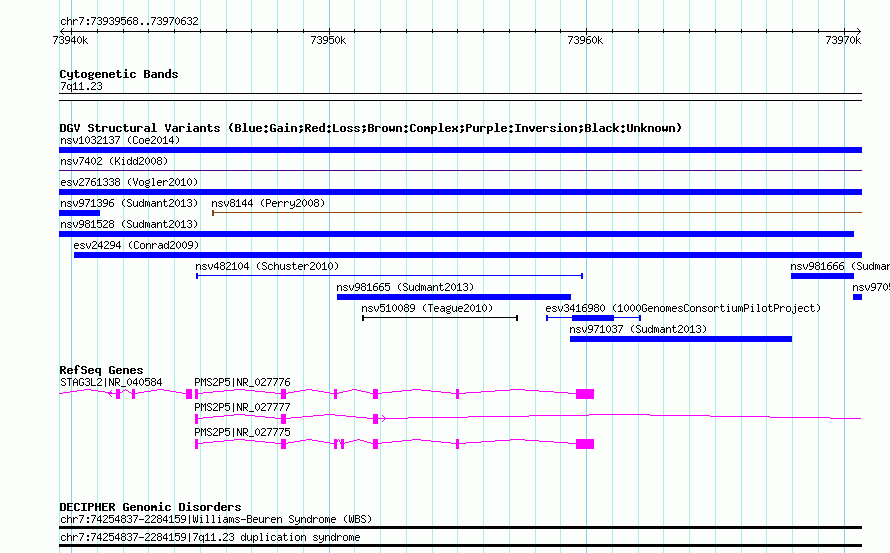Select the black nsv510089 unknown-type line
This screenshot has height=553, width=890.
pyautogui.click(x=440, y=318)
